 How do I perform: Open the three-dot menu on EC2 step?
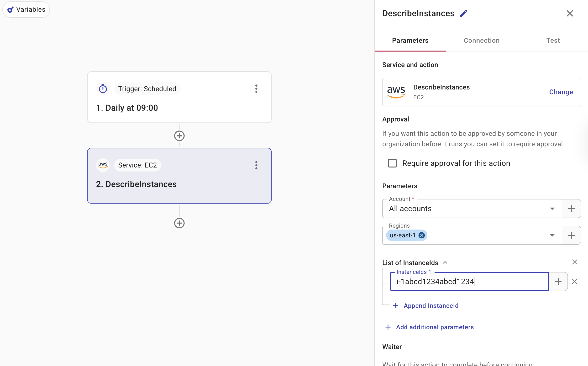pos(256,165)
